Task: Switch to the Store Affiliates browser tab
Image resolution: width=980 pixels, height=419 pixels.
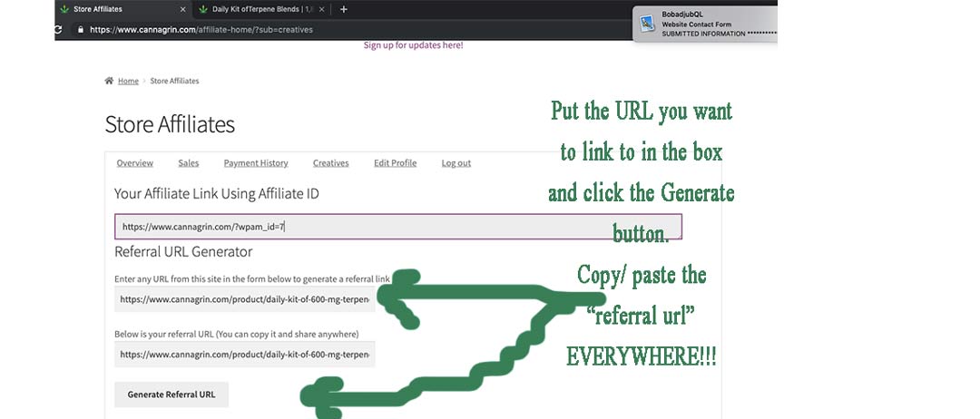Action: (122, 9)
